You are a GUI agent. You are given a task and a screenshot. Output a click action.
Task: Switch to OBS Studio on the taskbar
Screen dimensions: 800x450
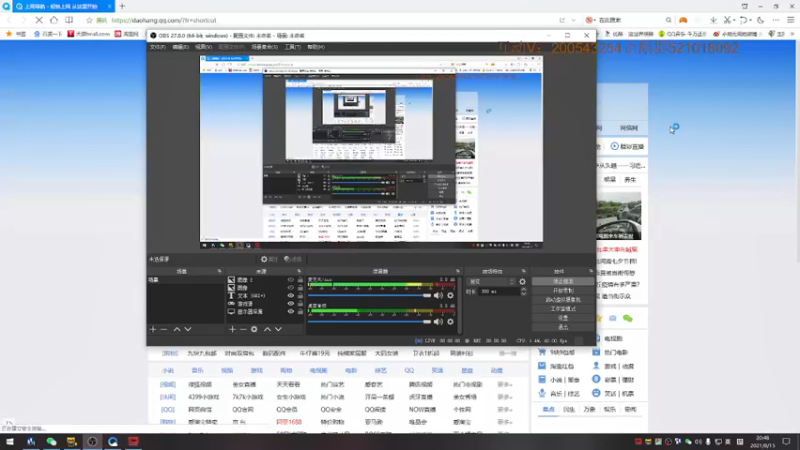click(x=92, y=441)
